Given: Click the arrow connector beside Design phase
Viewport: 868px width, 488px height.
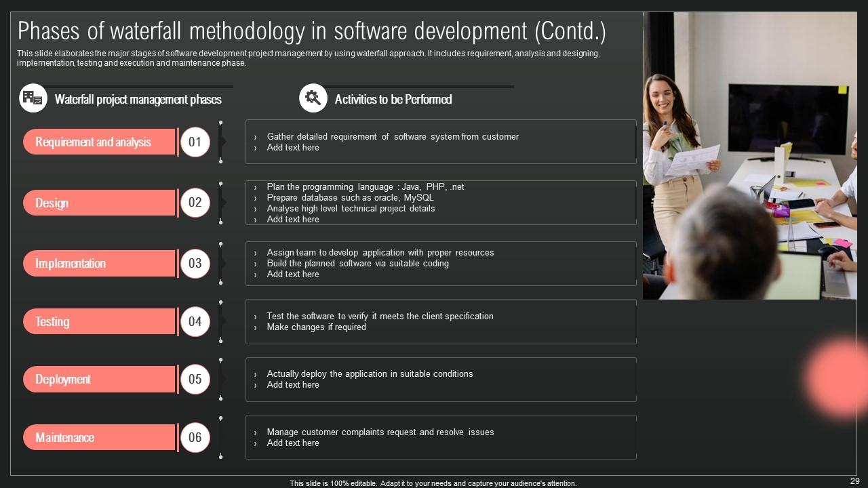Looking at the screenshot, I should (221, 202).
